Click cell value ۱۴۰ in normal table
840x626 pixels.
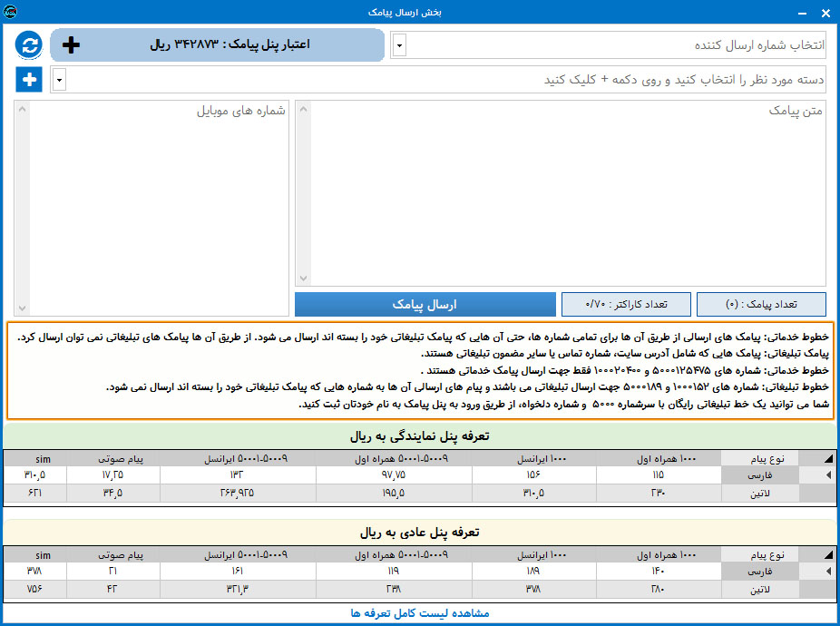pyautogui.click(x=659, y=571)
